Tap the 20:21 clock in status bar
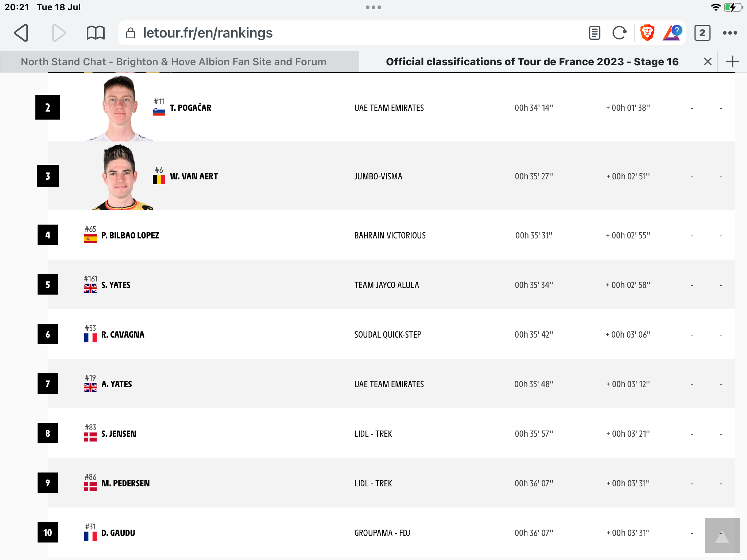The height and width of the screenshot is (560, 747). pos(17,7)
